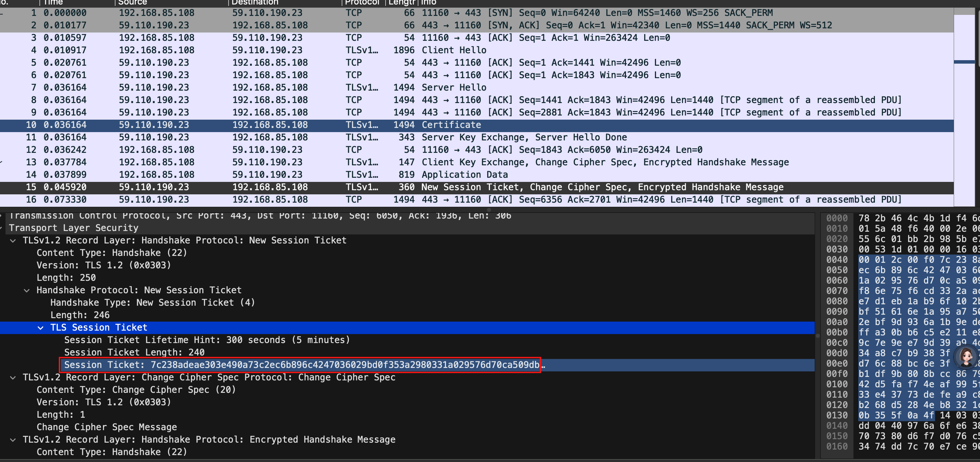Collapse the Encrypted Handshake Message record layer
This screenshot has width=980, height=462.
click(13, 440)
